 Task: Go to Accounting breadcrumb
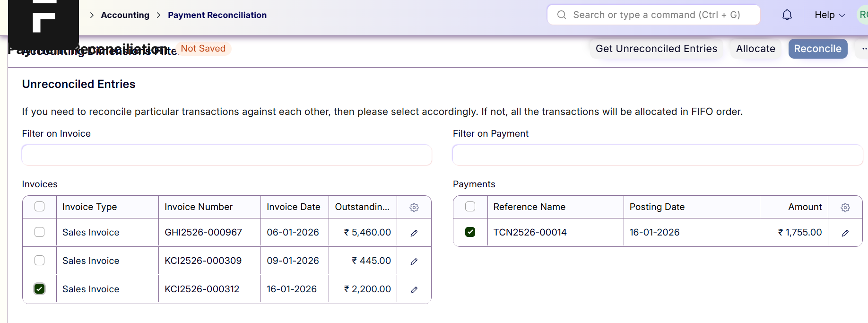125,15
